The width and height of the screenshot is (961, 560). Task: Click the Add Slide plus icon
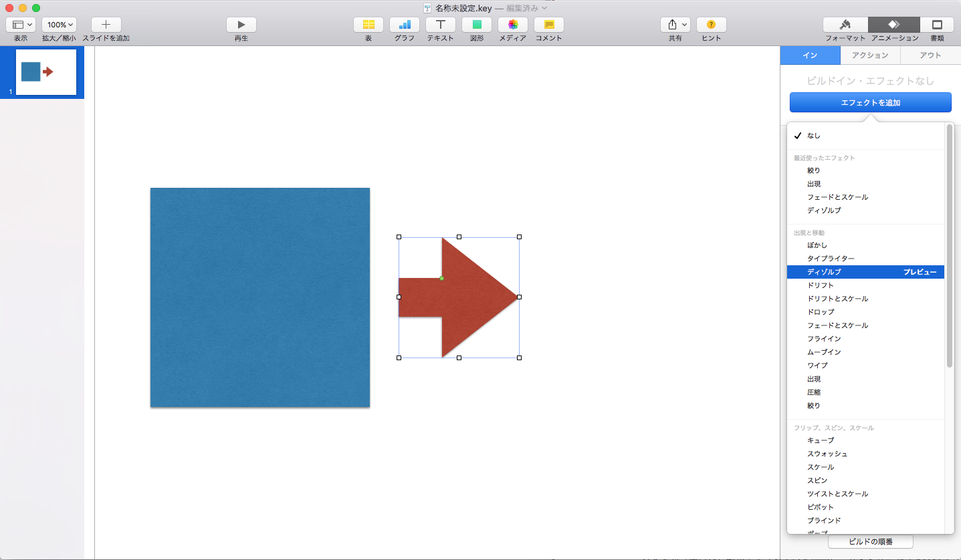click(106, 25)
